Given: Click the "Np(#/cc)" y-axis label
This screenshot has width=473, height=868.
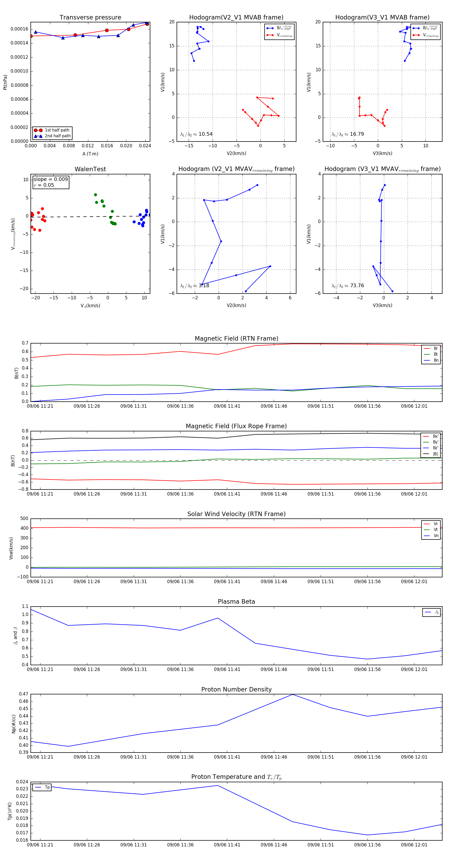Looking at the screenshot, I should point(13,724).
